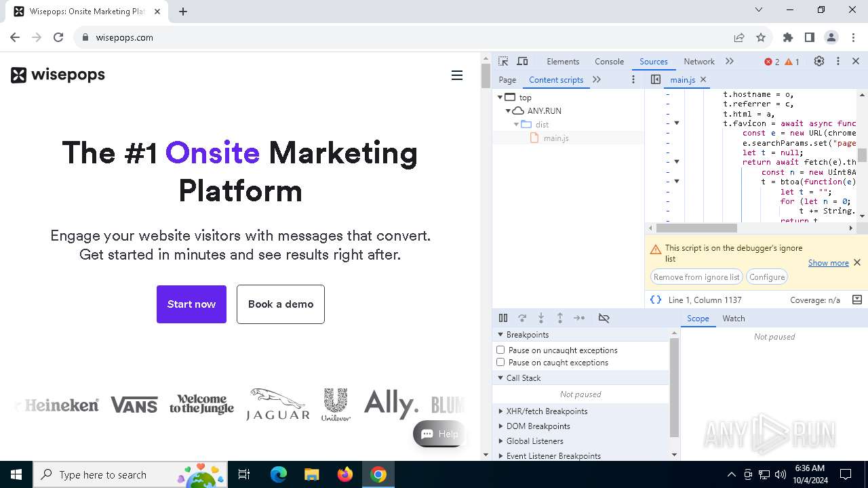Expand Global Listeners section
The height and width of the screenshot is (488, 868).
pyautogui.click(x=500, y=441)
